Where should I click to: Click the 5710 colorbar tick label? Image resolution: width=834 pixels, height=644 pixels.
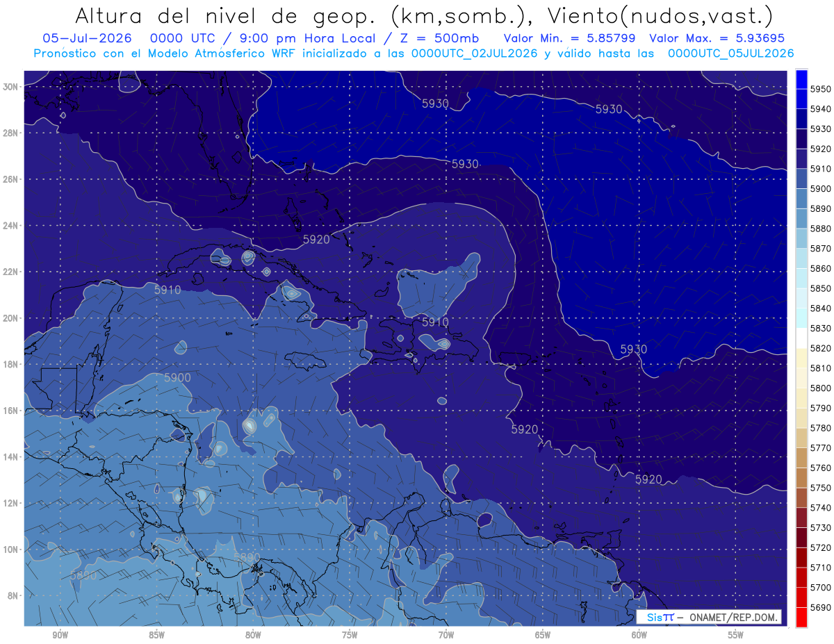(x=821, y=568)
